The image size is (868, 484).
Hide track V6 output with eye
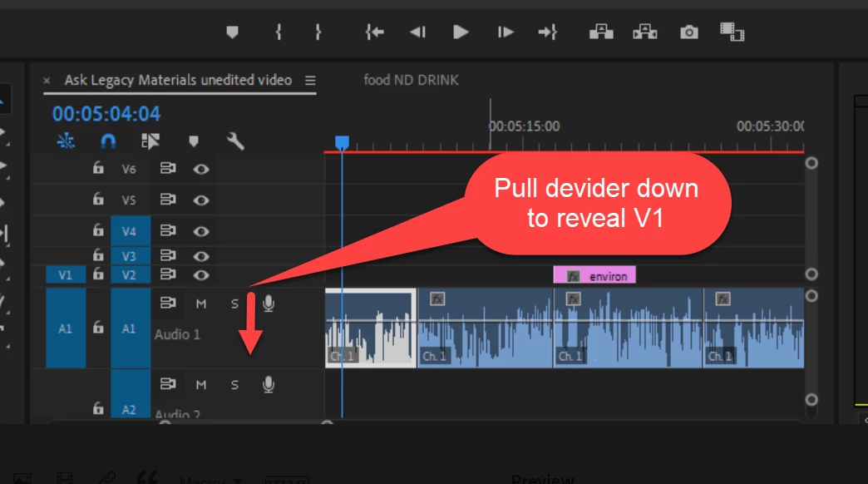(x=201, y=169)
